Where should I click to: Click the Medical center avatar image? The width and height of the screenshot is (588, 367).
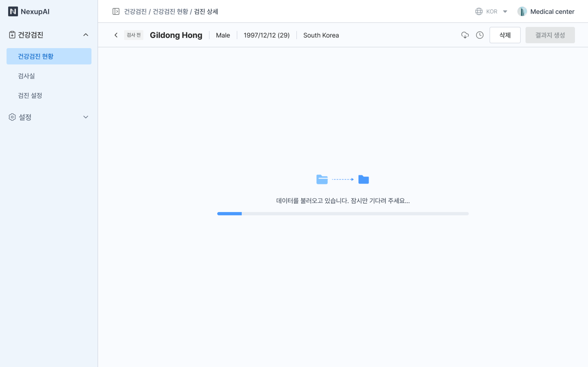pyautogui.click(x=522, y=11)
